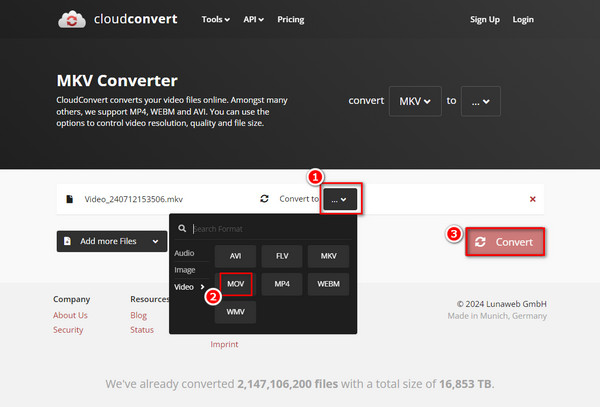Click the Add more Files button
600x407 pixels.
[112, 241]
